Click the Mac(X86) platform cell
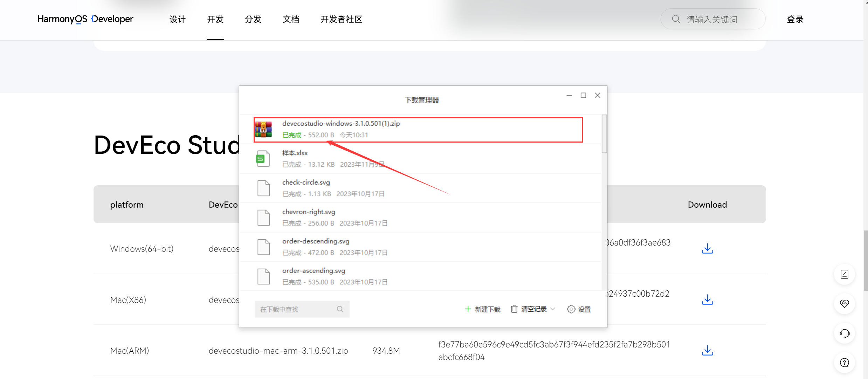This screenshot has height=379, width=868. click(x=128, y=300)
